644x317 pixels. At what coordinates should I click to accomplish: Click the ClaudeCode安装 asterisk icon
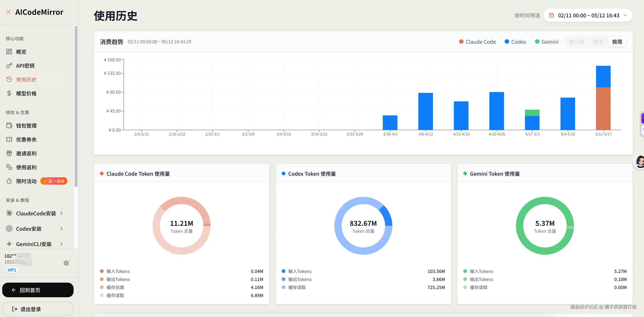click(9, 213)
